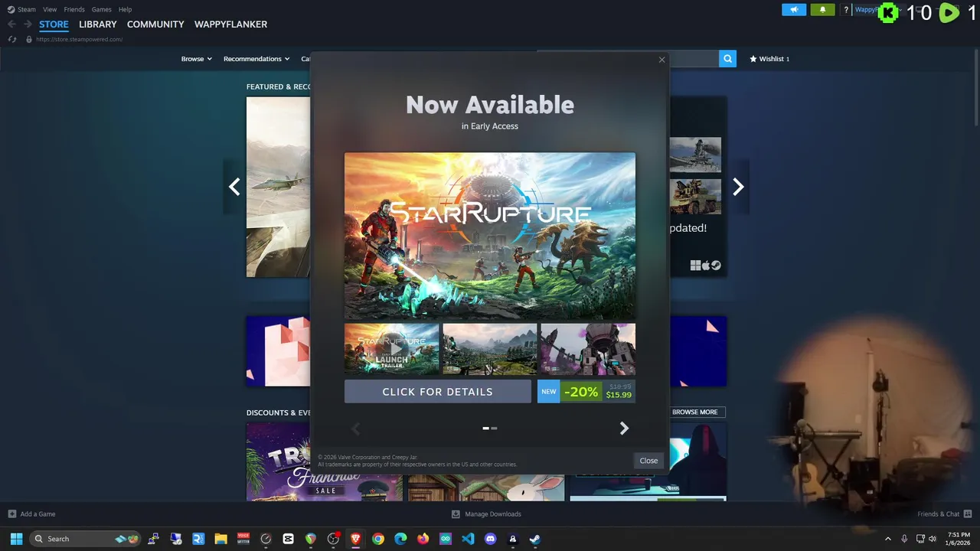Click the store search magnifier button
This screenshot has width=980, height=551.
pos(727,58)
